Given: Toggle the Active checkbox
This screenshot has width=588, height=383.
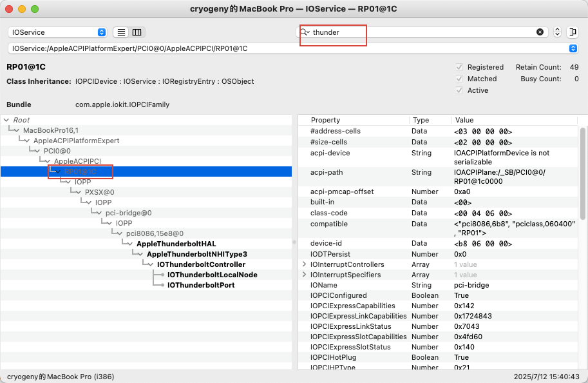Looking at the screenshot, I should pyautogui.click(x=459, y=90).
